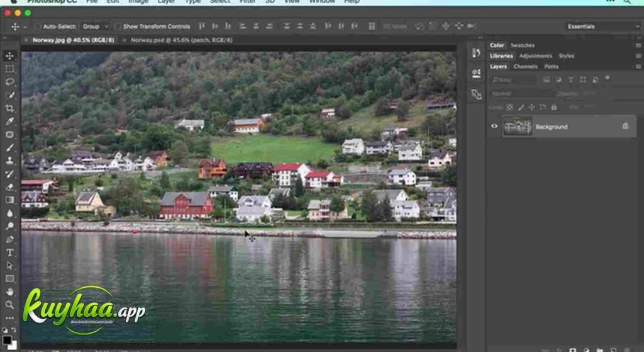This screenshot has height=352, width=644.
Task: Close the Norway.psd document tab
Action: [124, 40]
